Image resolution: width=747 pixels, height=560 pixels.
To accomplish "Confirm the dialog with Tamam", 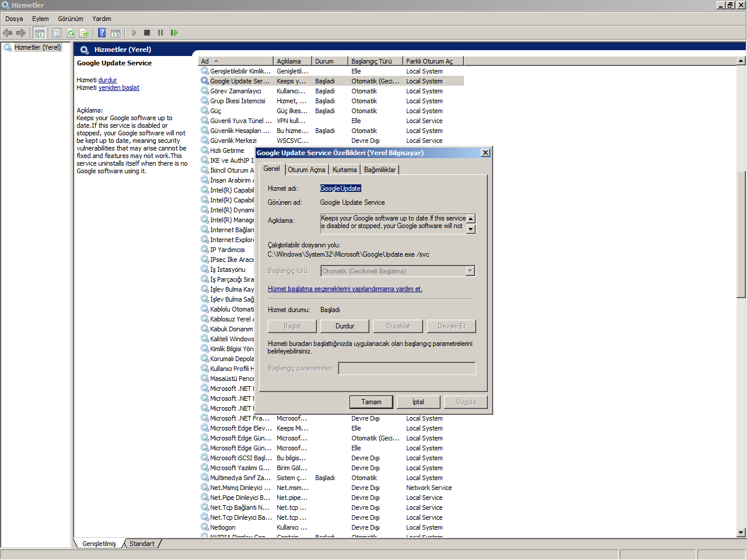I will click(x=371, y=402).
